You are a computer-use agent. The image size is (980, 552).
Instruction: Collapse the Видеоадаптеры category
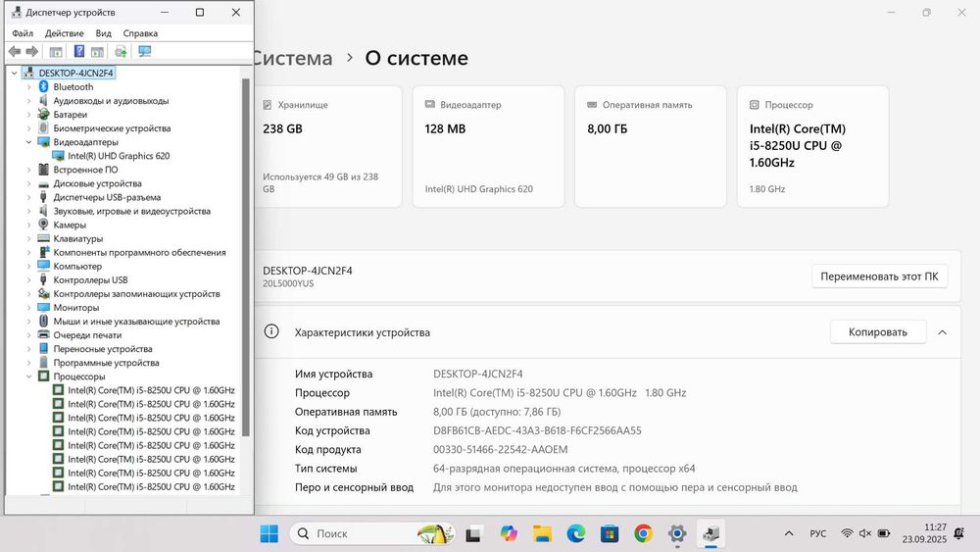(28, 142)
